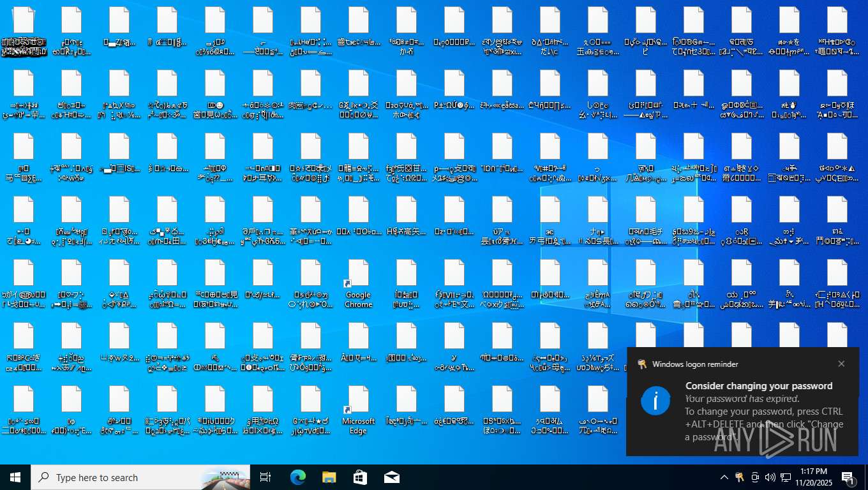Click 'Consider changing your password' notification title

[759, 386]
